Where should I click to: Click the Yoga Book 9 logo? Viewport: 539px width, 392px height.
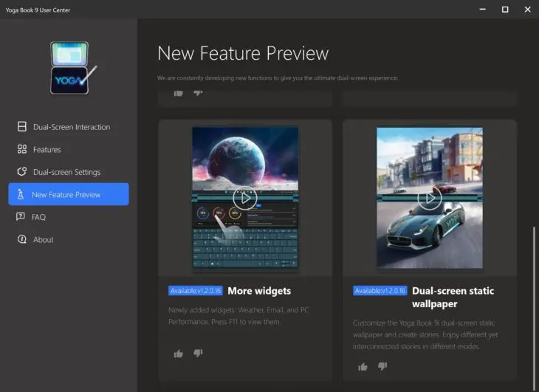[x=73, y=68]
